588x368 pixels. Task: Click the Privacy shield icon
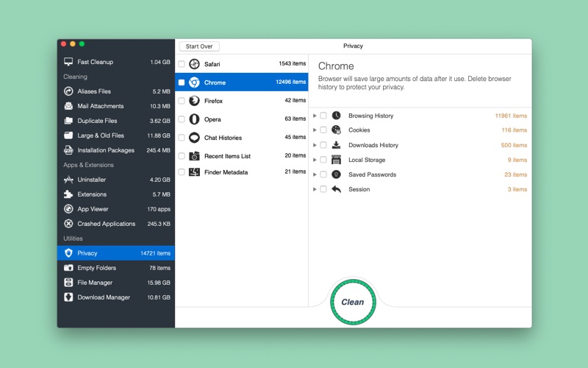tap(68, 253)
